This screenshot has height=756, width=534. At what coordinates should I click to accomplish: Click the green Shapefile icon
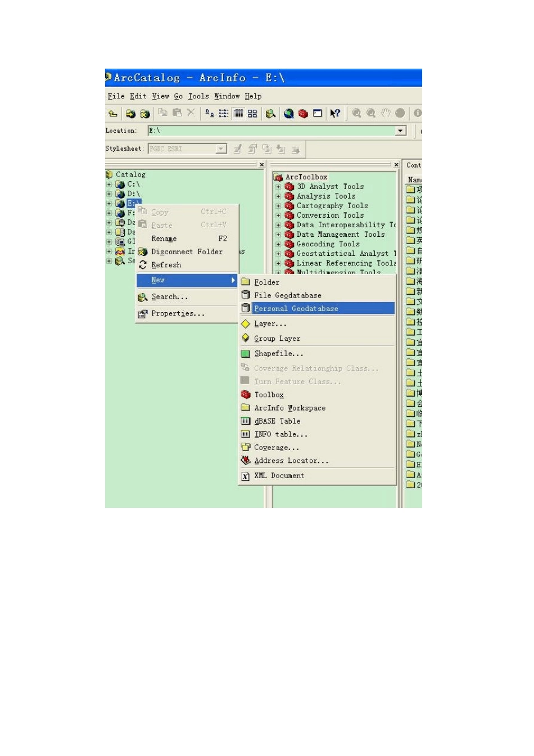tap(246, 354)
